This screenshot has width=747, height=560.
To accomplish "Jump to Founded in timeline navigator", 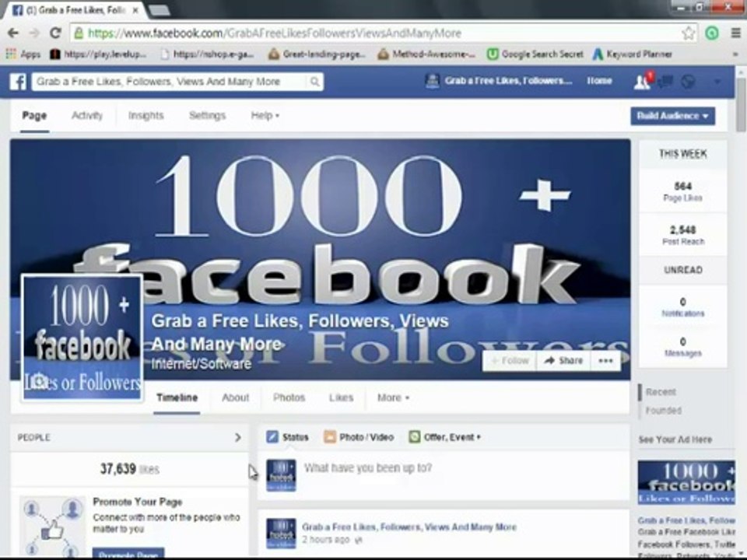I will tap(663, 411).
